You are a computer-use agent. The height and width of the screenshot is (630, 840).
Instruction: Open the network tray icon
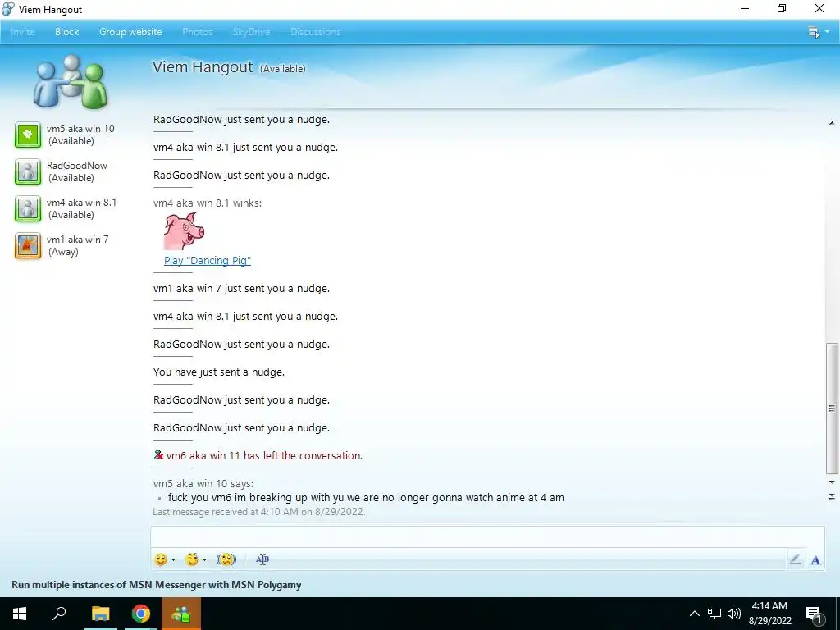(x=714, y=614)
